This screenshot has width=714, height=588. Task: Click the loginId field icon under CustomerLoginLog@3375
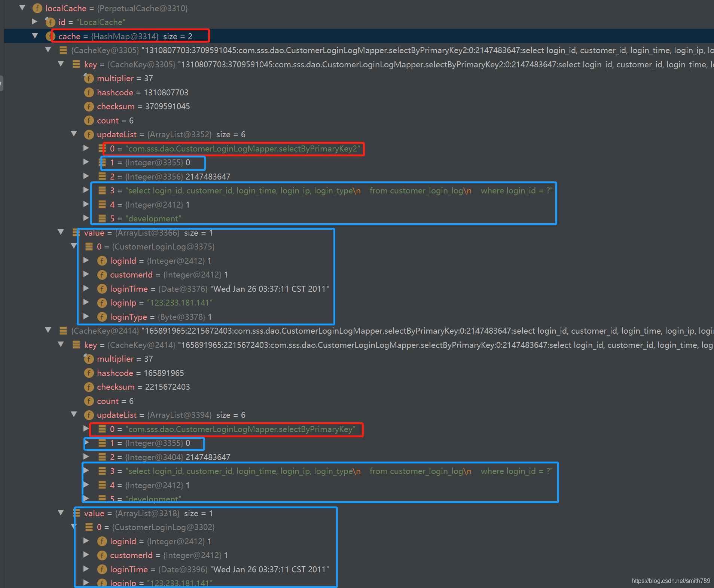point(102,261)
